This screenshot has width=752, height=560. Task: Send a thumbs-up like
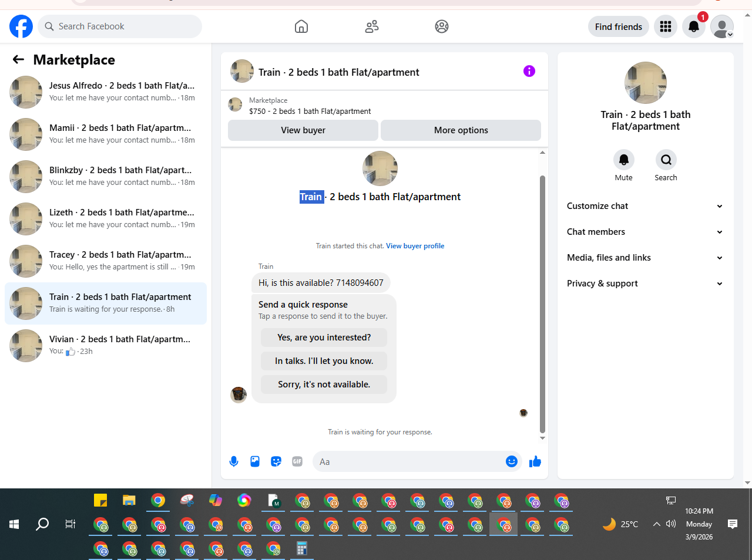[535, 461]
